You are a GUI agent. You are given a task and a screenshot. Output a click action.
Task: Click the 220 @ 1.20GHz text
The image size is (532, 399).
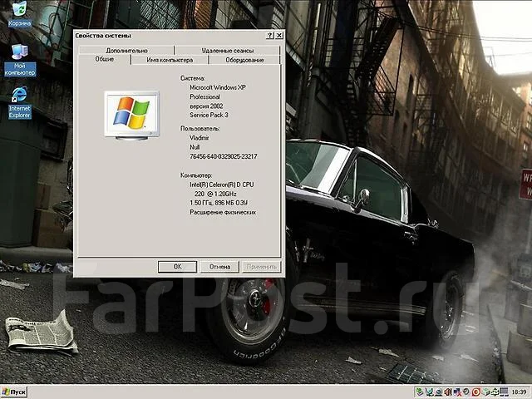coord(215,194)
